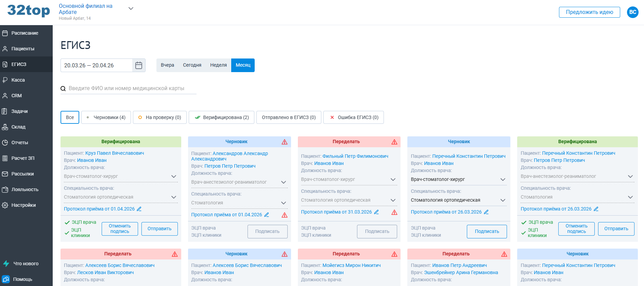Open Склад section in the sidebar
Image resolution: width=644 pixels, height=286 pixels.
[18, 127]
